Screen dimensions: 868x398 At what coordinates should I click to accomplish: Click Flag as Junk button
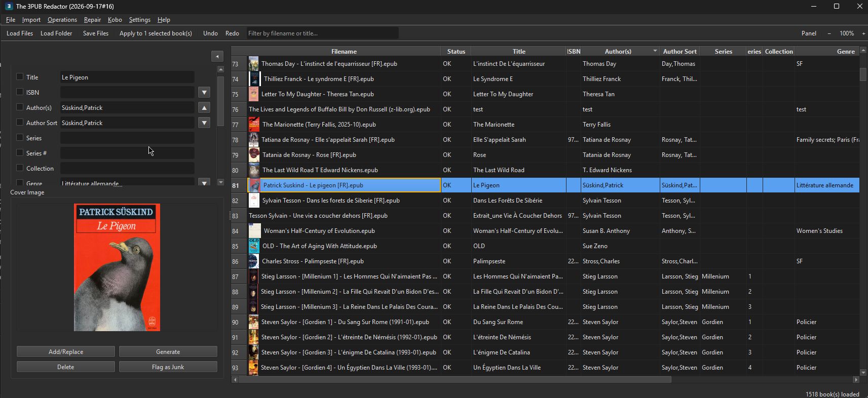tap(168, 367)
